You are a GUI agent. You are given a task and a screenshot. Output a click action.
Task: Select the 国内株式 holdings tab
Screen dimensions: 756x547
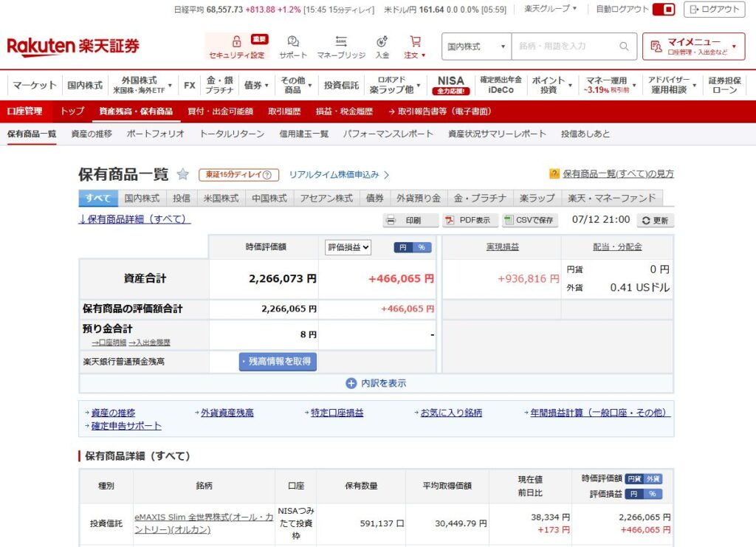[x=142, y=198]
